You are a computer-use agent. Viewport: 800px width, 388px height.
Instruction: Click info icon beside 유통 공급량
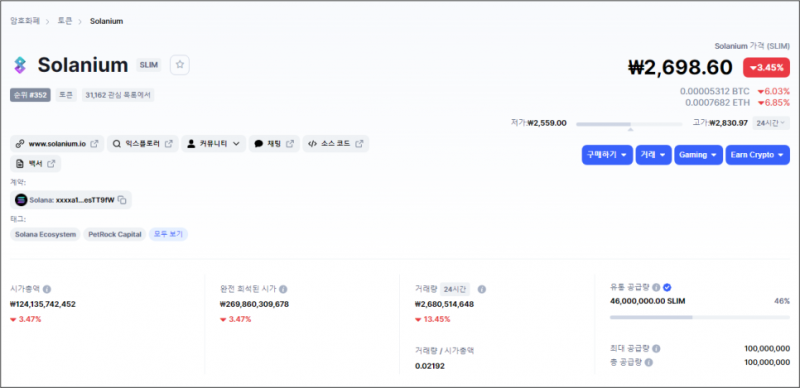656,287
